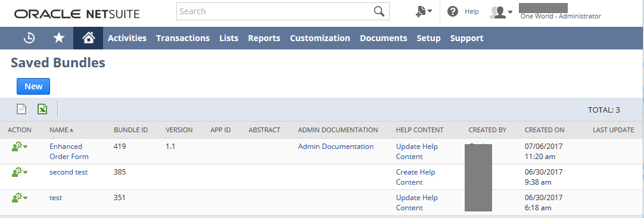
Task: Open the user role avatar menu
Action: [x=501, y=13]
